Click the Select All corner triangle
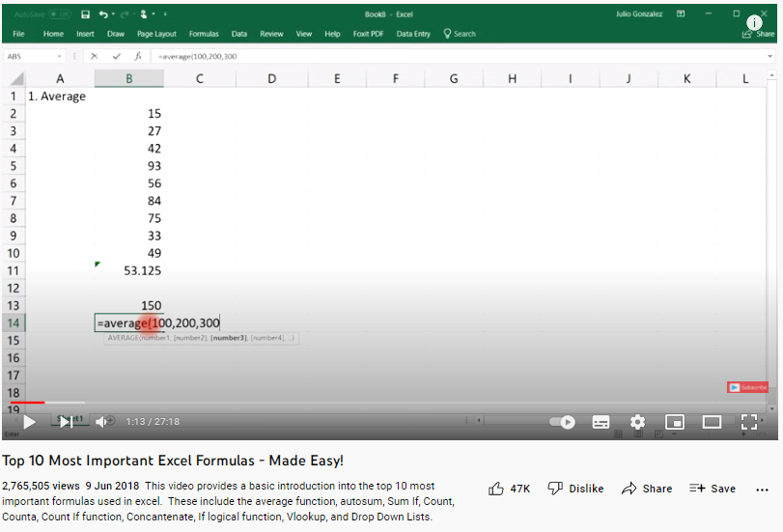This screenshot has height=532, width=783. (17, 79)
